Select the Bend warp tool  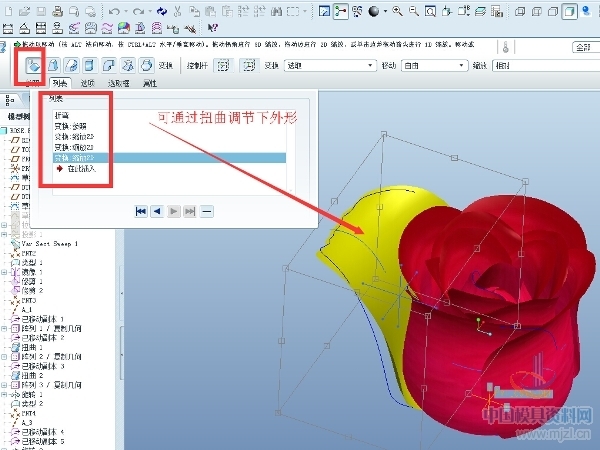[x=109, y=65]
